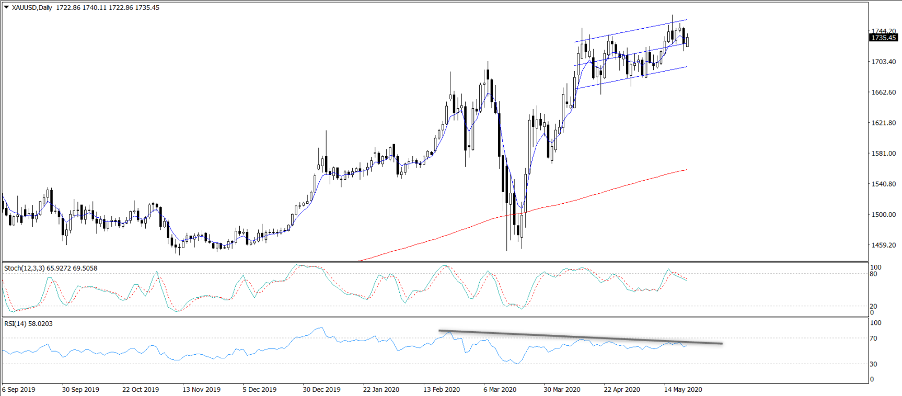Image resolution: width=902 pixels, height=396 pixels.
Task: Click the current price tag 1735.45
Action: [884, 37]
